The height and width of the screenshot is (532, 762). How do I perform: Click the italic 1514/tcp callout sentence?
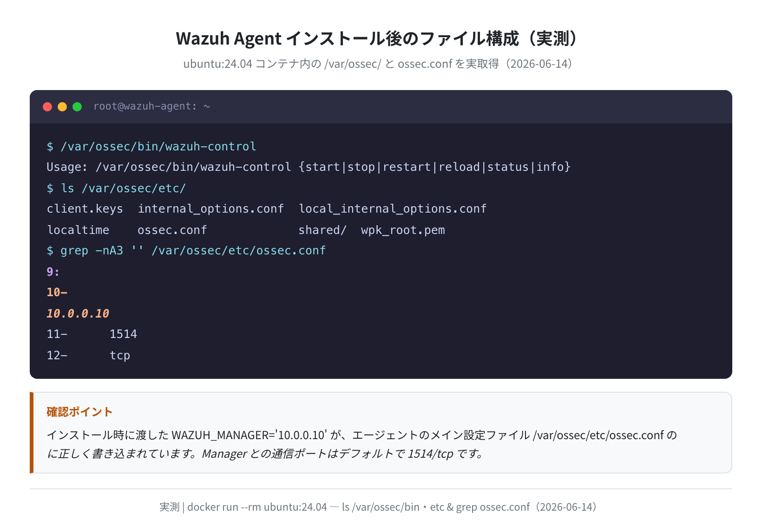click(265, 454)
